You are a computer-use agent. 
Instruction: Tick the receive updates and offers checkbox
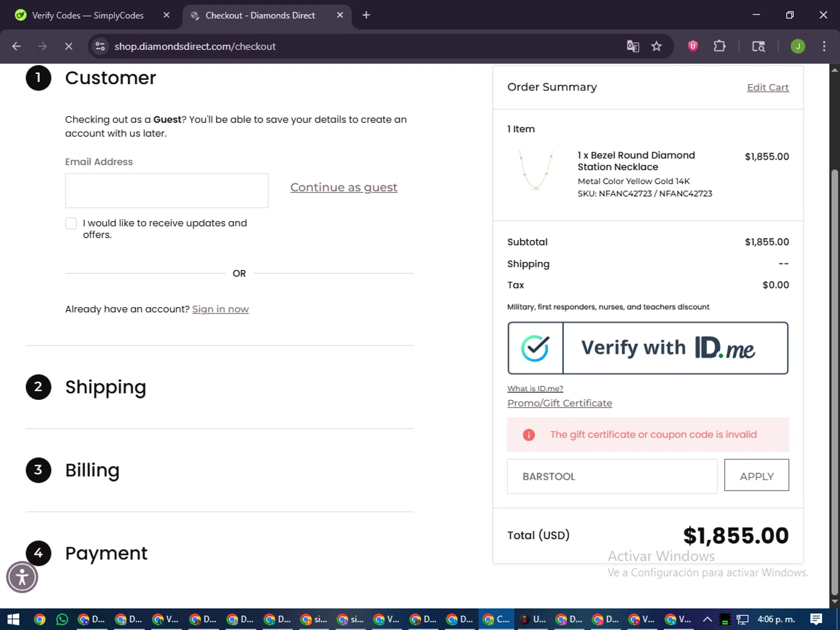(x=71, y=223)
